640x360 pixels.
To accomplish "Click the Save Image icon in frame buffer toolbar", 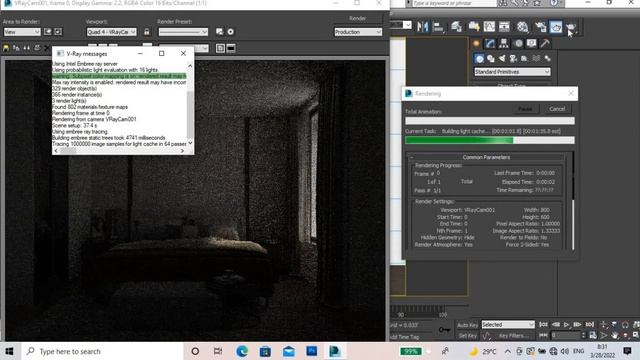I will [6, 48].
